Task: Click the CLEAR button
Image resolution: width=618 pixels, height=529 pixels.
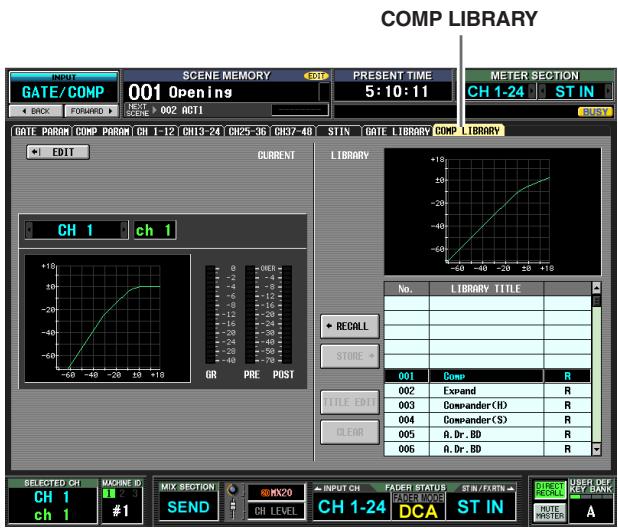Action: pos(350,432)
